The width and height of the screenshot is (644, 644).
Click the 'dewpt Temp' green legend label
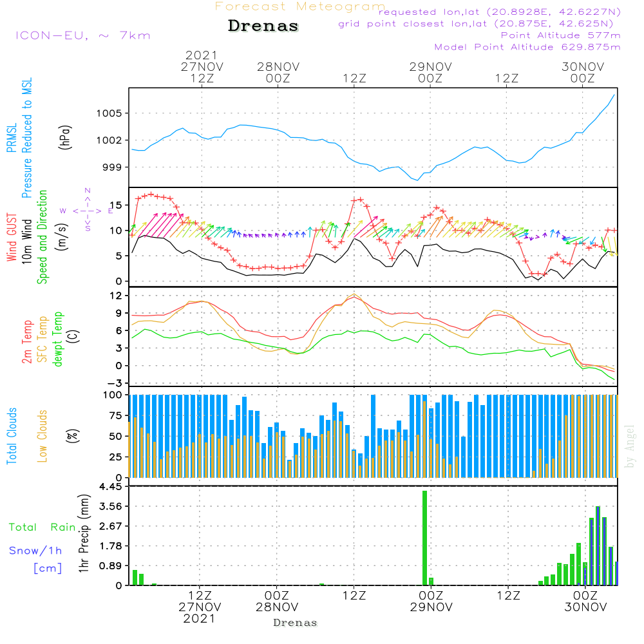click(x=58, y=339)
